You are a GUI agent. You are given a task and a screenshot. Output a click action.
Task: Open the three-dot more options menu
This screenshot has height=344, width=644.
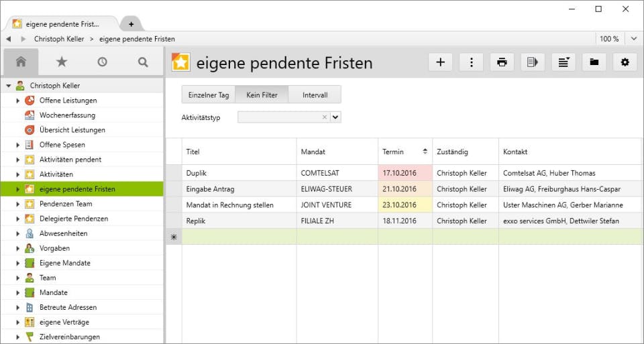point(471,62)
